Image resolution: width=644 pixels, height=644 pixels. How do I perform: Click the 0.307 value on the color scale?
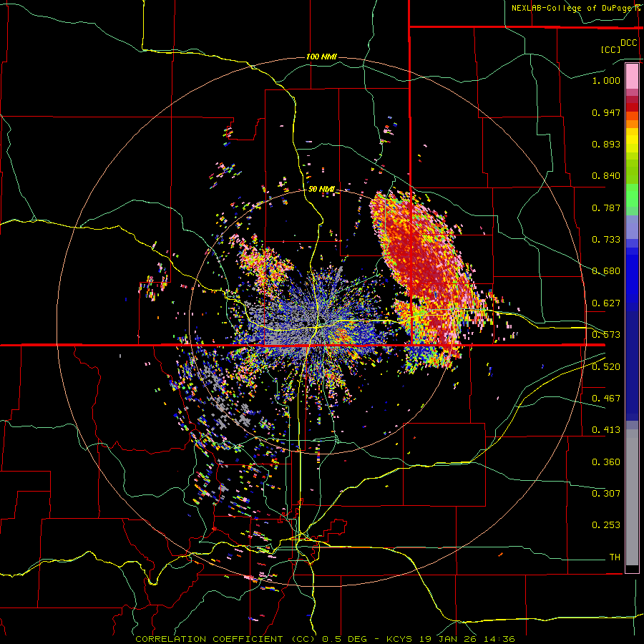coord(606,494)
